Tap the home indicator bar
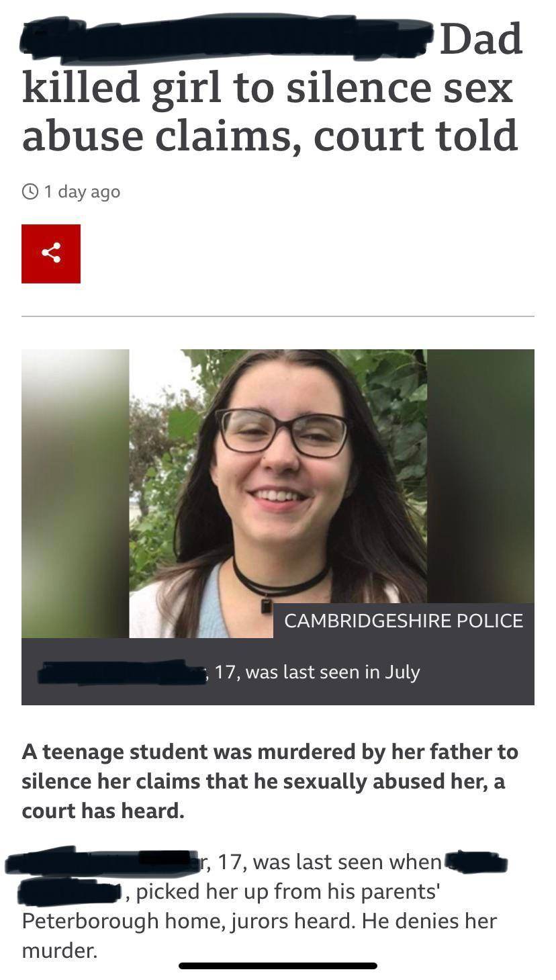The width and height of the screenshot is (556, 980). pyautogui.click(x=278, y=966)
